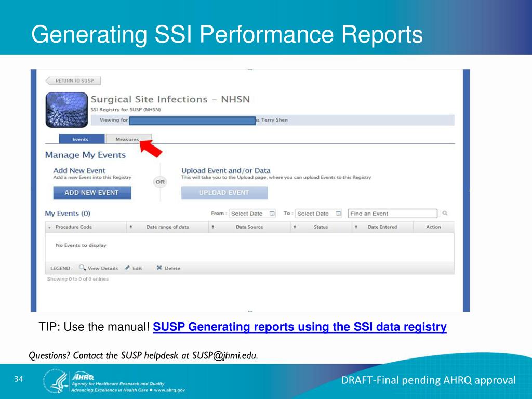Image resolution: width=532 pixels, height=399 pixels.
Task: Open the From date calendar picker icon
Action: tap(272, 214)
